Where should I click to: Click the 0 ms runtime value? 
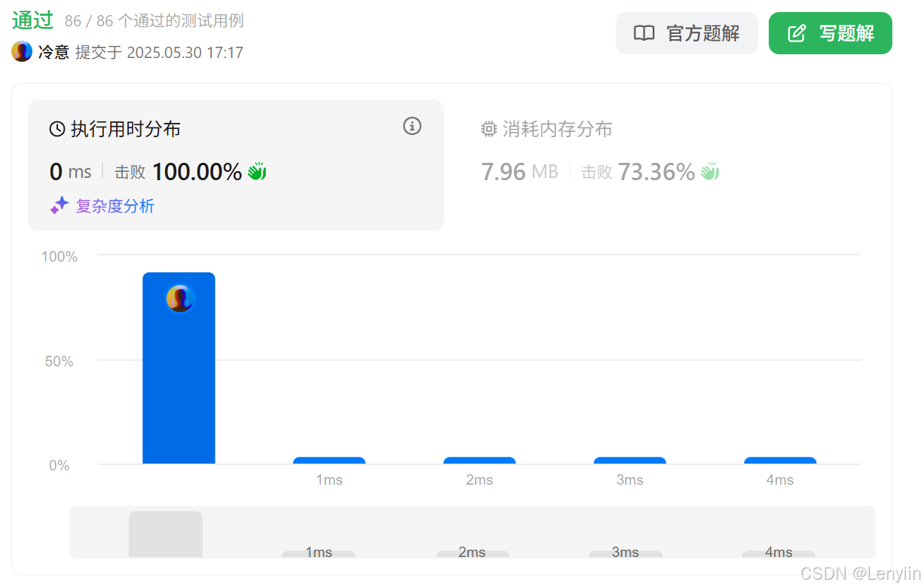coord(70,172)
